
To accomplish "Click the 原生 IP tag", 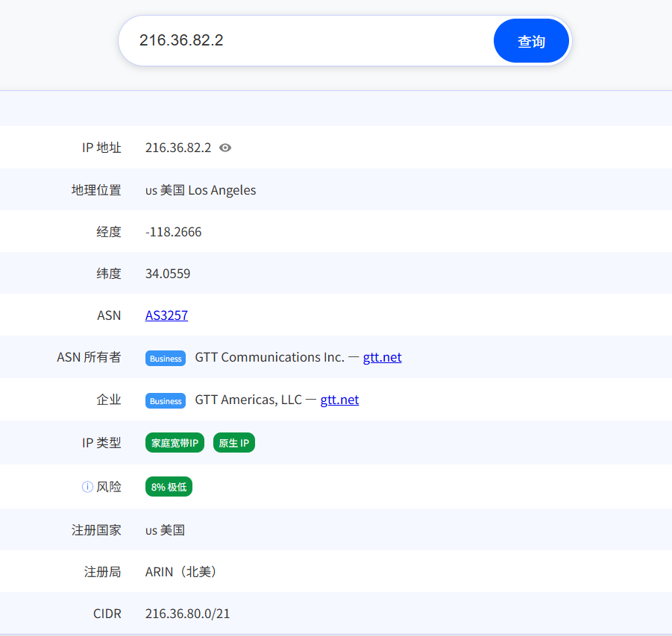I will [234, 444].
